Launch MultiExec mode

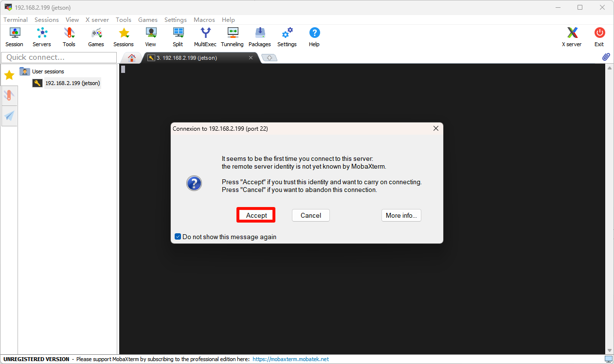(206, 37)
